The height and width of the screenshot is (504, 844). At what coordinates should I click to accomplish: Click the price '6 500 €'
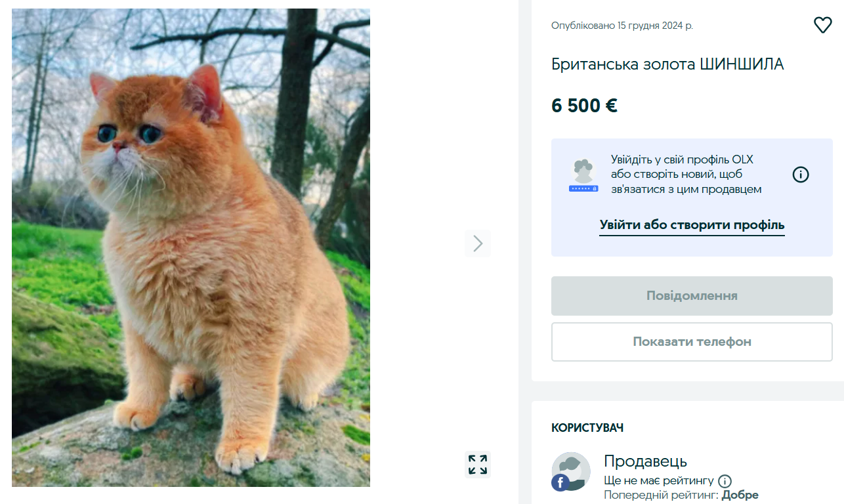pyautogui.click(x=583, y=105)
